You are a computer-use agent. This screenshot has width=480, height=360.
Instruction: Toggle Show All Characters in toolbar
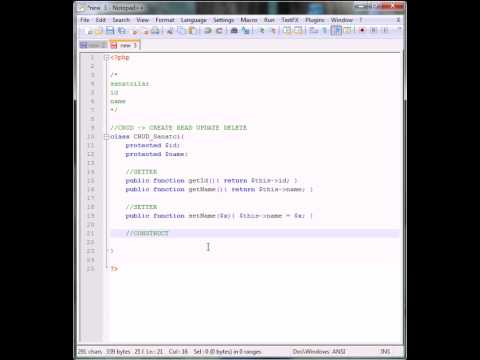pos(325,31)
